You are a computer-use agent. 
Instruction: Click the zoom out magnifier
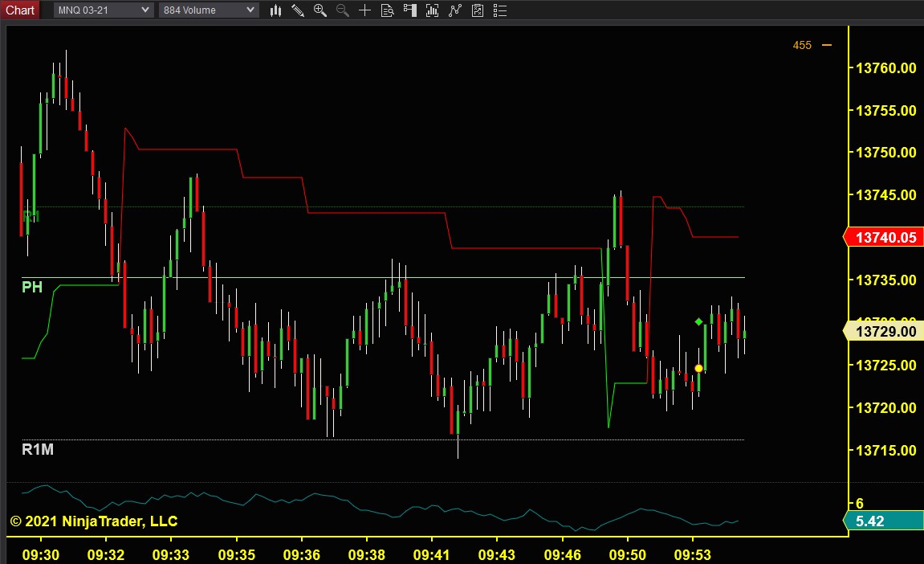coord(342,10)
